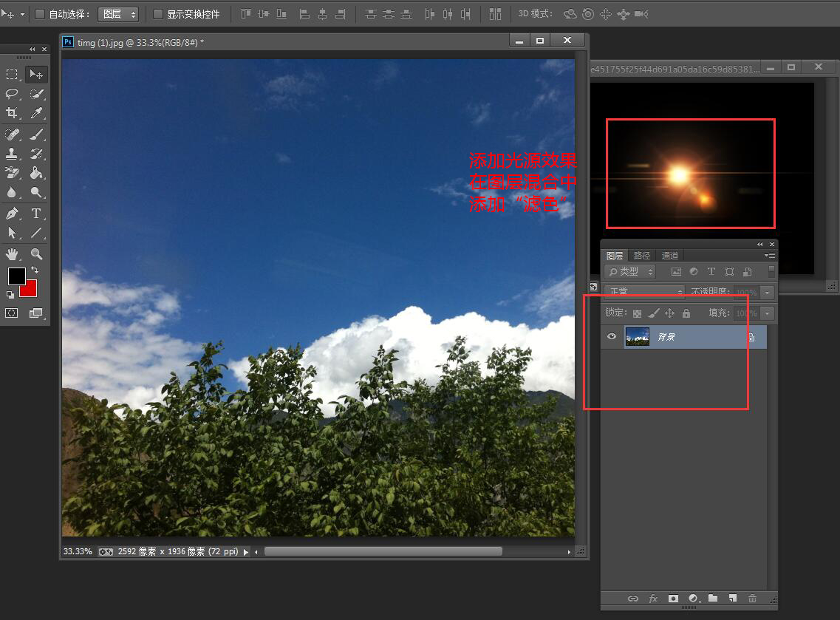Enable the 显示变换控件 checkbox
840x620 pixels.
[158, 14]
